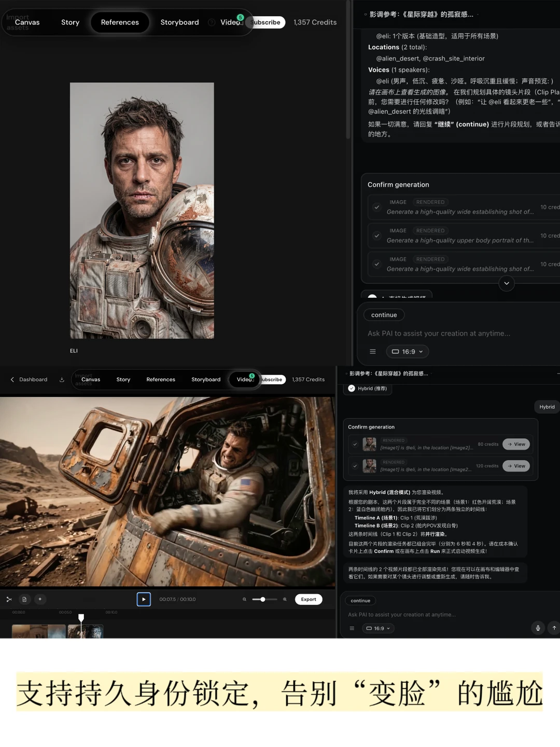Click the zoom-out magnifier left of the timeline zoom slider
560x747 pixels.
(244, 599)
